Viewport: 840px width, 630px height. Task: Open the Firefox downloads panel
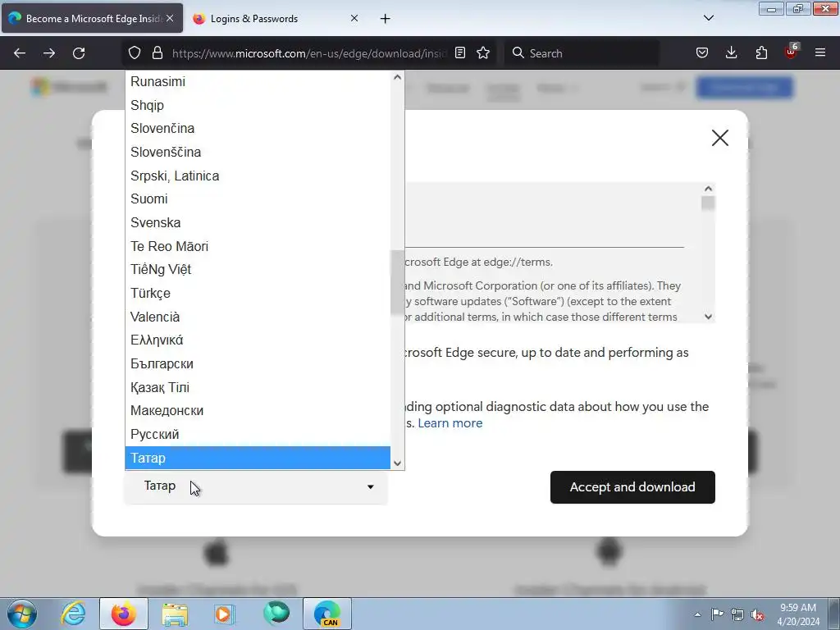click(x=731, y=53)
